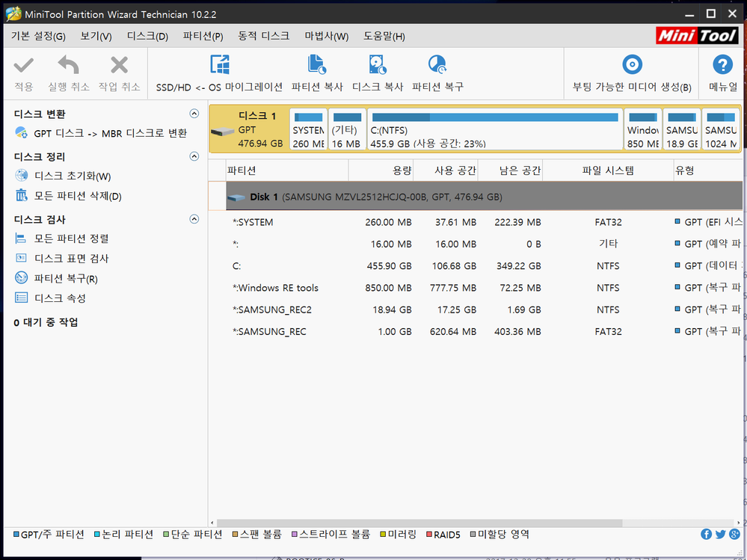
Task: Select the SAMSUNG 18.9 GB block in disk map
Action: coord(682,129)
